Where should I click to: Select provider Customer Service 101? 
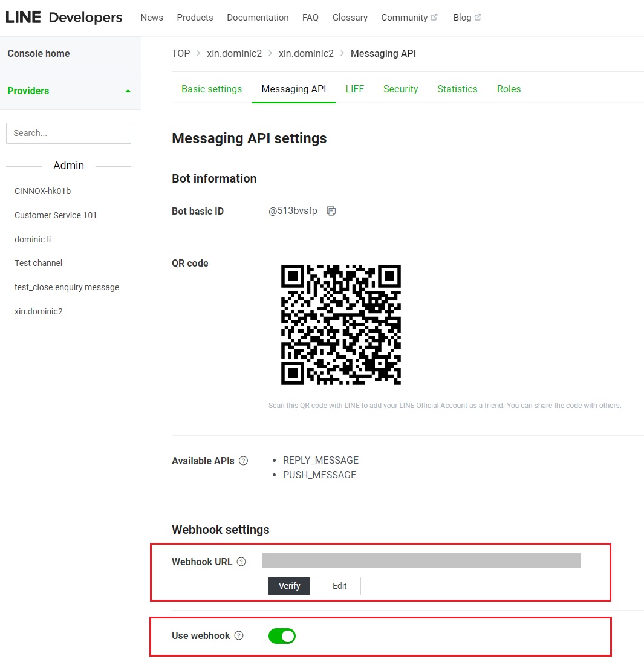coord(56,215)
